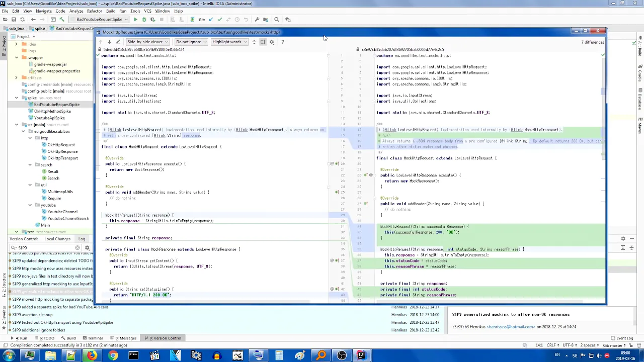644x362 pixels.
Task: Click the diff help question mark icon
Action: coord(282,42)
